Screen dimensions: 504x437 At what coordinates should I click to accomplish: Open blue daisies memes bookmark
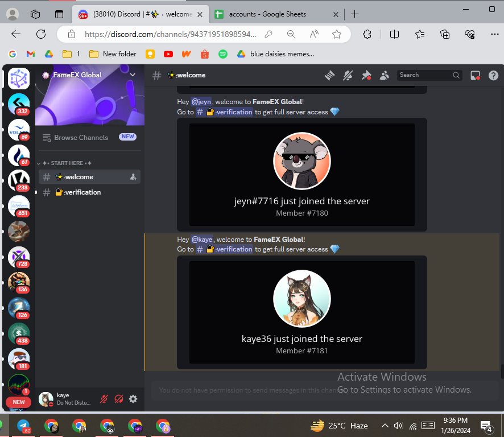pos(275,54)
